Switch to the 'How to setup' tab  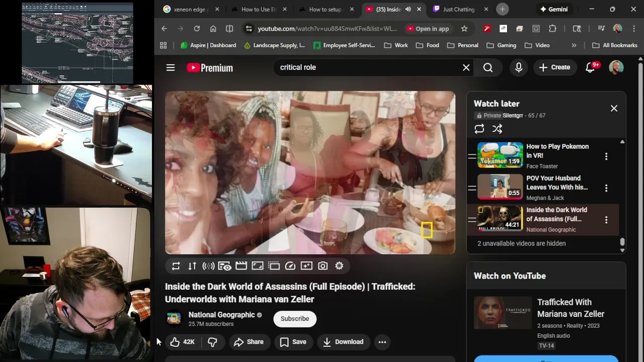coord(326,9)
